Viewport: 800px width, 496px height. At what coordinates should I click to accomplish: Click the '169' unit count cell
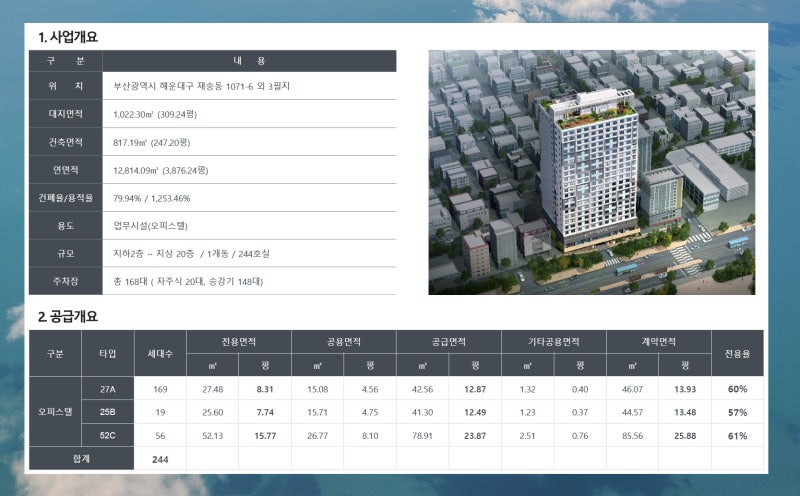[160, 389]
